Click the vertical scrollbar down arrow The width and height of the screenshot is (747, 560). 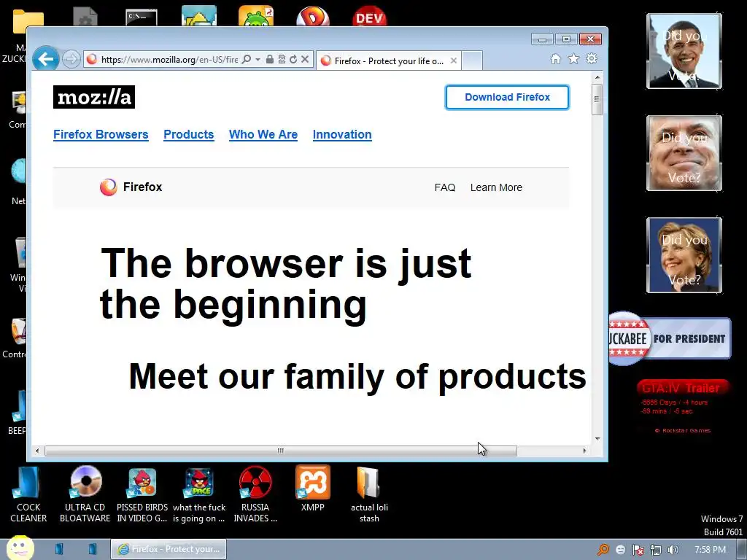click(597, 439)
